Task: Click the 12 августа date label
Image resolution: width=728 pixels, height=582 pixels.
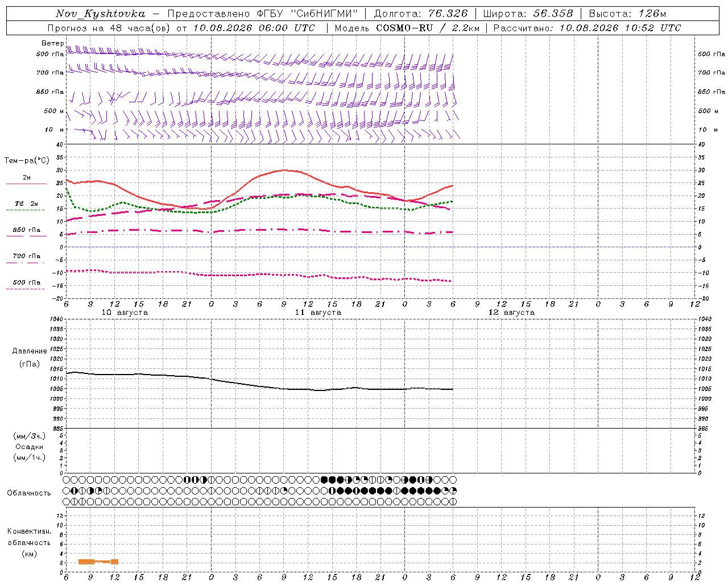Action: coord(511,313)
